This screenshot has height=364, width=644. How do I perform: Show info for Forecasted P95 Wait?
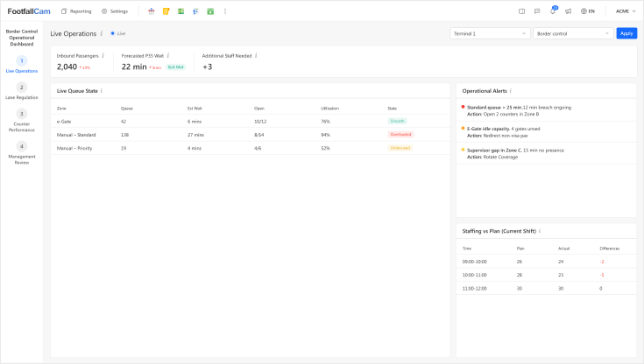pyautogui.click(x=168, y=56)
